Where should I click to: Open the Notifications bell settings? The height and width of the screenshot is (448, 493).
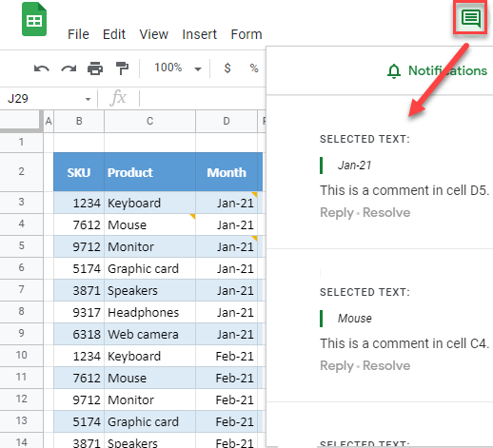pos(437,70)
